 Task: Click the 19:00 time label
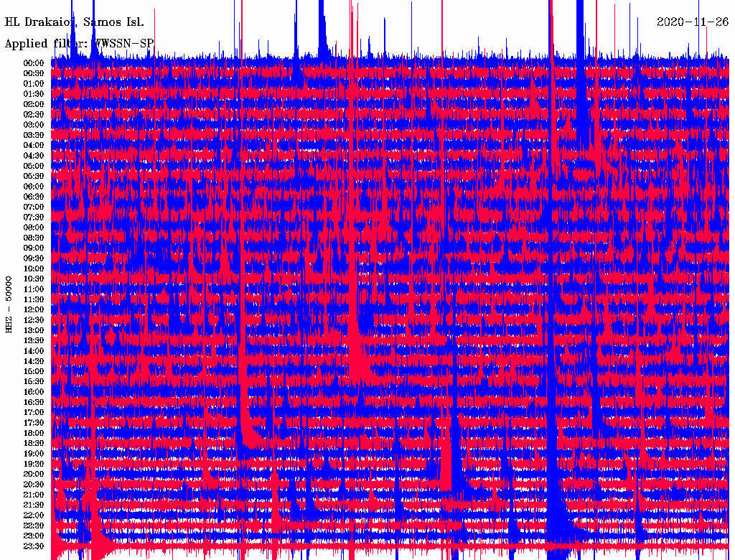pos(34,454)
